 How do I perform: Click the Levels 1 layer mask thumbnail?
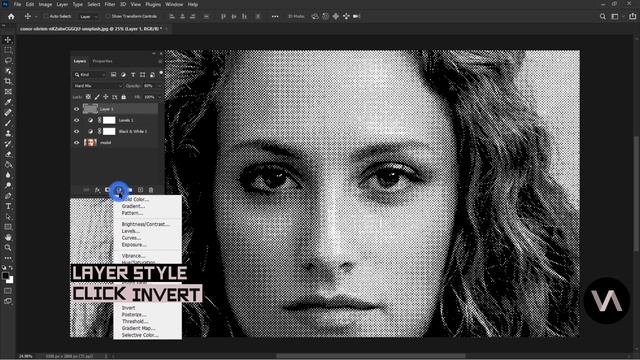coord(109,120)
